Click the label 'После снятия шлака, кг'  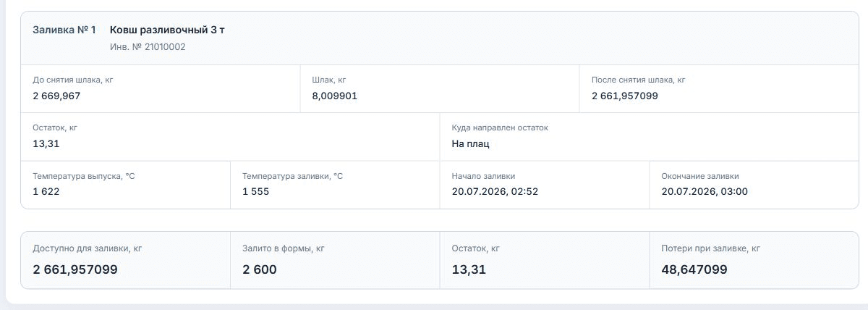pyautogui.click(x=638, y=80)
